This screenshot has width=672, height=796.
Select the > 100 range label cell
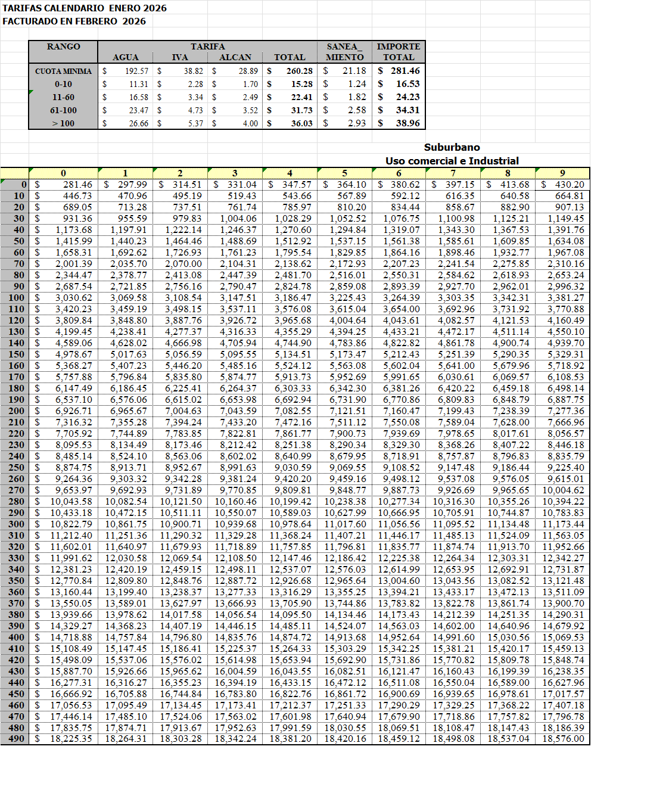click(63, 123)
